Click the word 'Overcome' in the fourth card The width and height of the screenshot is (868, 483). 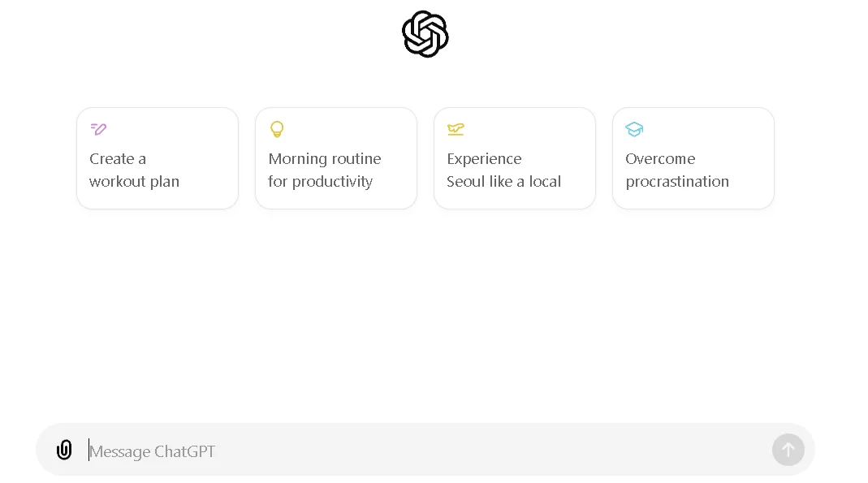point(660,159)
